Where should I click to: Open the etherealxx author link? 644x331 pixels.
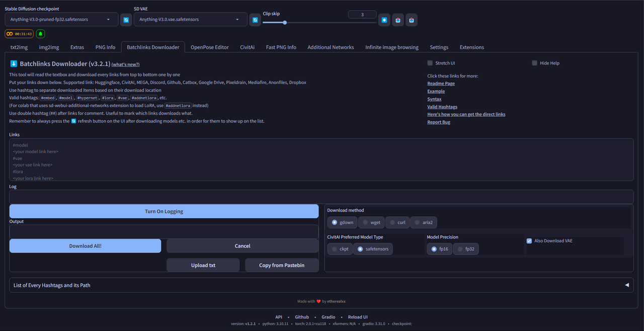[337, 301]
